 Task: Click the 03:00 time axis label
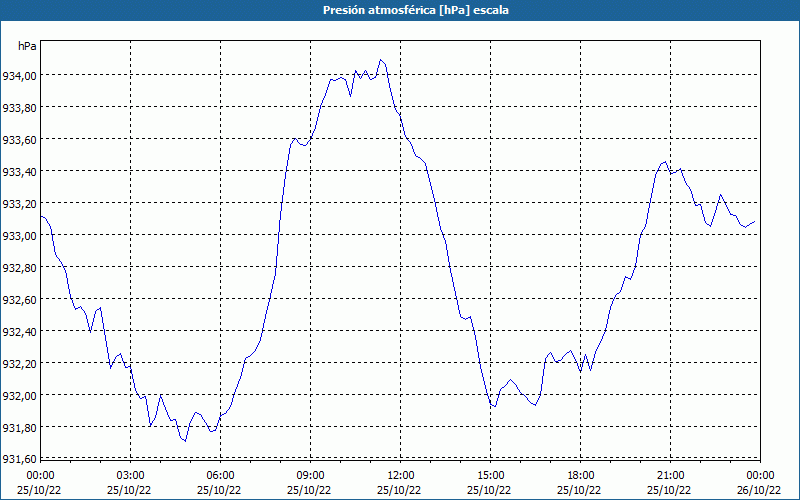tap(131, 476)
